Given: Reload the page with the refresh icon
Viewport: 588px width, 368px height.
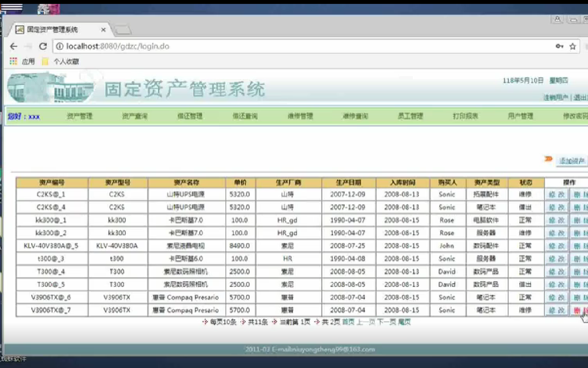Looking at the screenshot, I should point(43,46).
